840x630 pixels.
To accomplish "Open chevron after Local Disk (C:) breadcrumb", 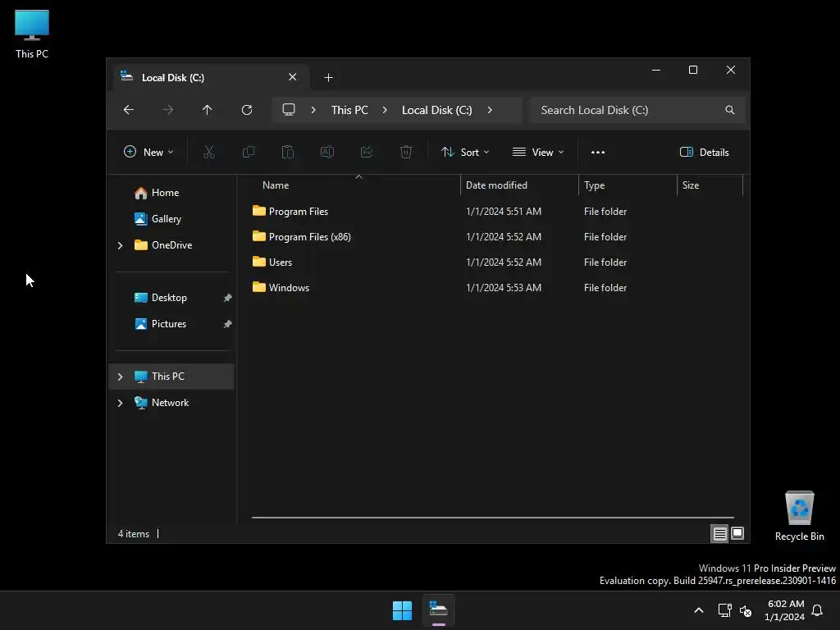I will tap(490, 110).
